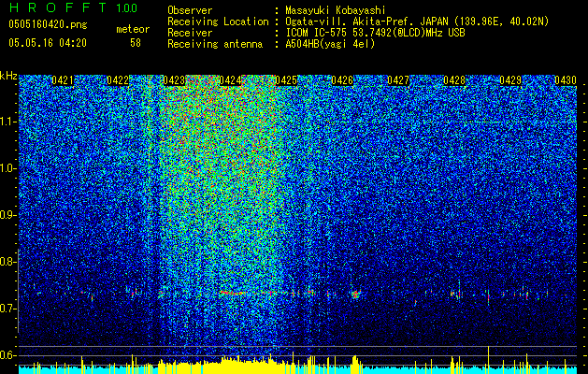588x374 pixels.
Task: Click time marker 0423
Action: pyautogui.click(x=174, y=80)
